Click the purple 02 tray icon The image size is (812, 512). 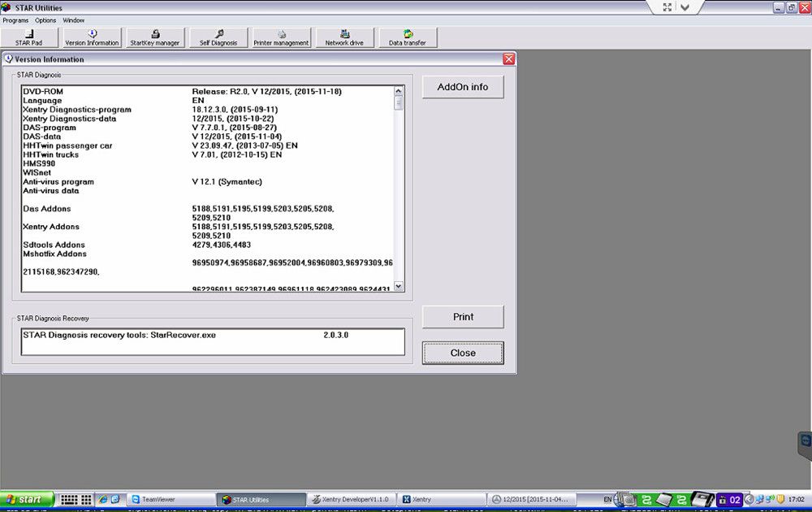tap(729, 500)
